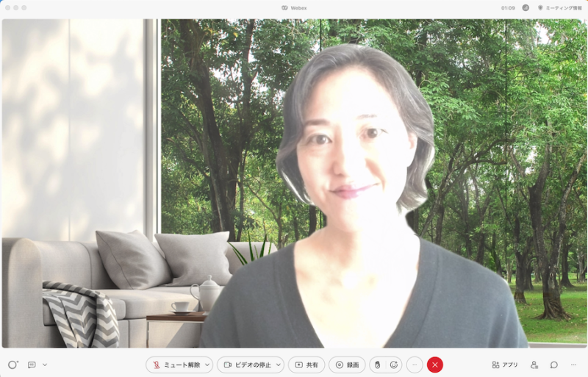Image resolution: width=588 pixels, height=377 pixels.
Task: Stop camera with ビデオの停止 button
Action: tap(245, 365)
